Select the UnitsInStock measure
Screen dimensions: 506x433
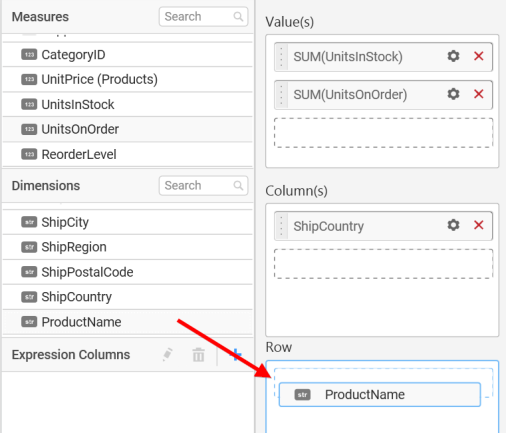127,104
